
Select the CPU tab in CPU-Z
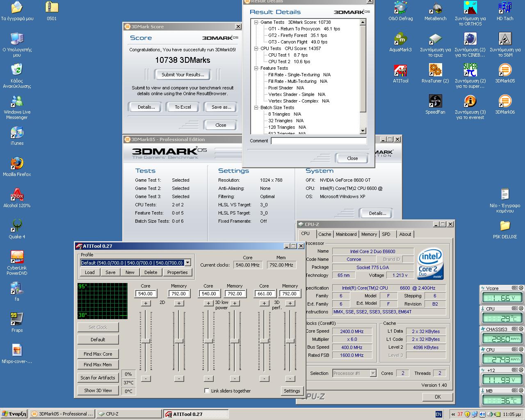point(306,233)
